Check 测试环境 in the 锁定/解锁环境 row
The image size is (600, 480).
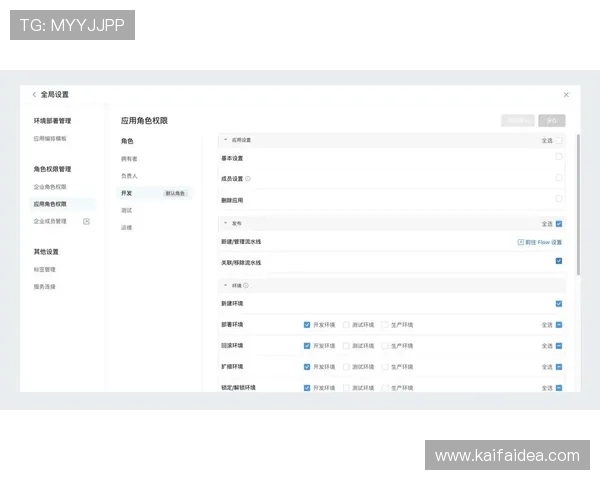tap(346, 388)
